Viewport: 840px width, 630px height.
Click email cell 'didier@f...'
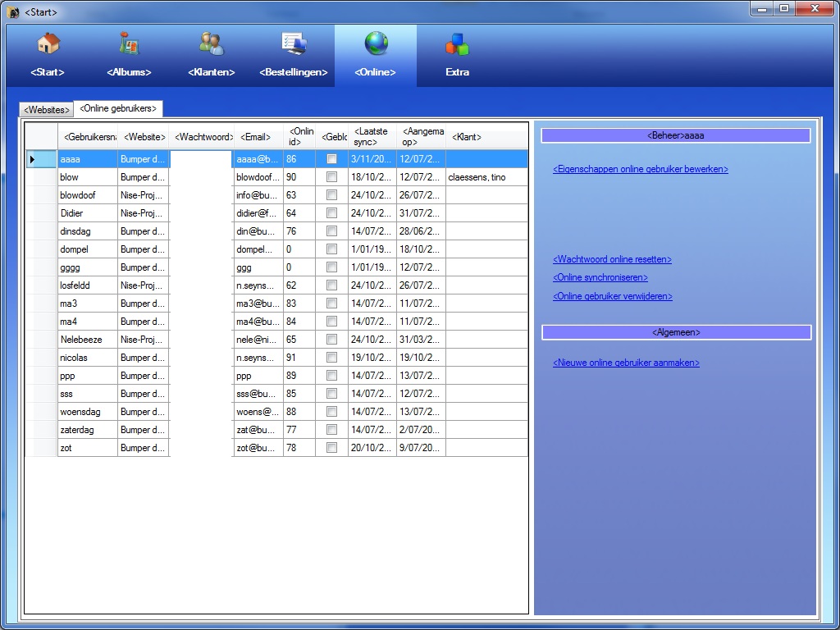point(258,213)
